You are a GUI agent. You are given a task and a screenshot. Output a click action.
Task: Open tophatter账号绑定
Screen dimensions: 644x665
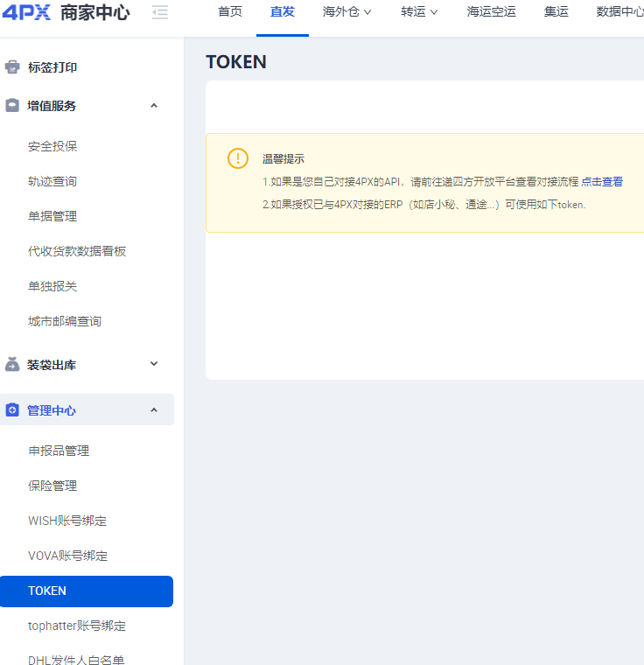click(77, 626)
